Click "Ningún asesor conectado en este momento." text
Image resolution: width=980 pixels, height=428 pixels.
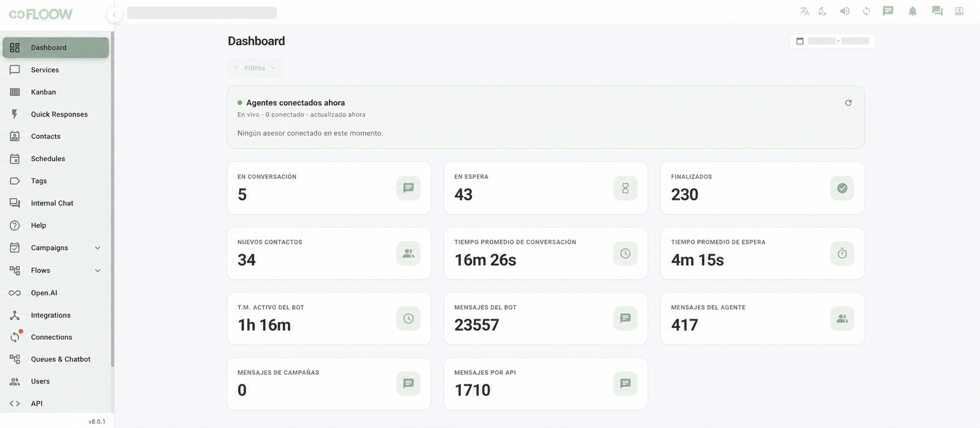tap(310, 133)
